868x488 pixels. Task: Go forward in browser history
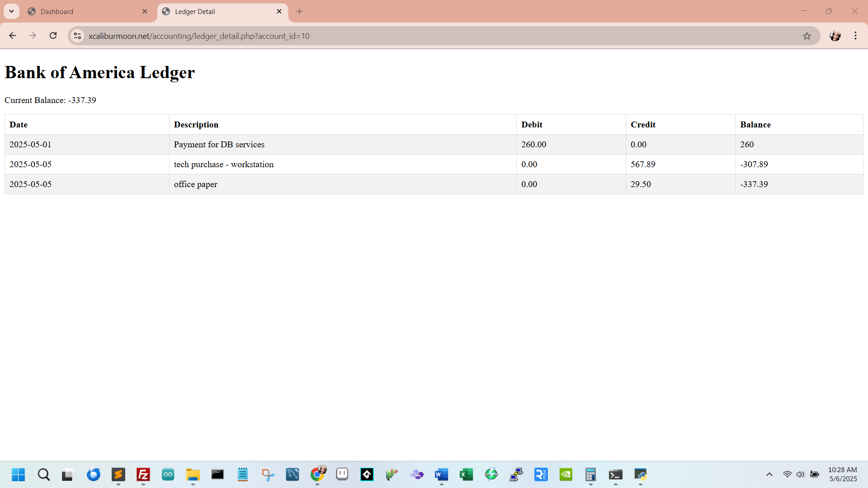click(x=33, y=36)
